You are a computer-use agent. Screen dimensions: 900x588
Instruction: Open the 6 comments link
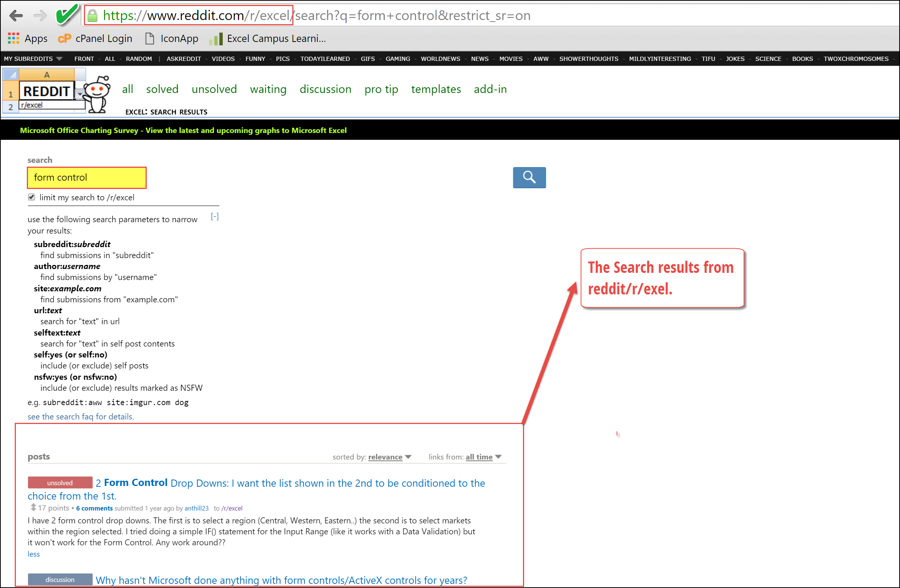pos(94,508)
